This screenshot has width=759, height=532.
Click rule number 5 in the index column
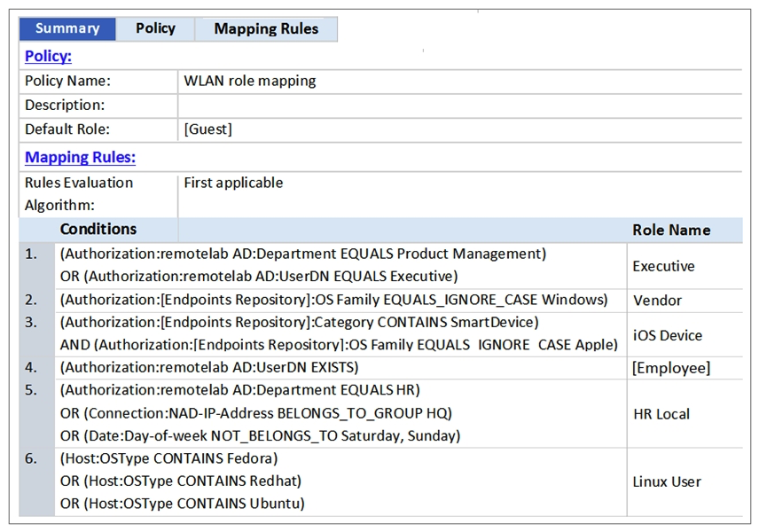point(30,390)
